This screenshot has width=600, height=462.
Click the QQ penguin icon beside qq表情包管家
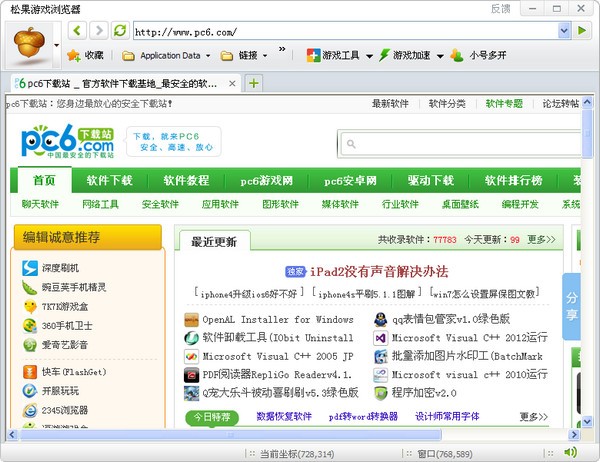pyautogui.click(x=380, y=319)
